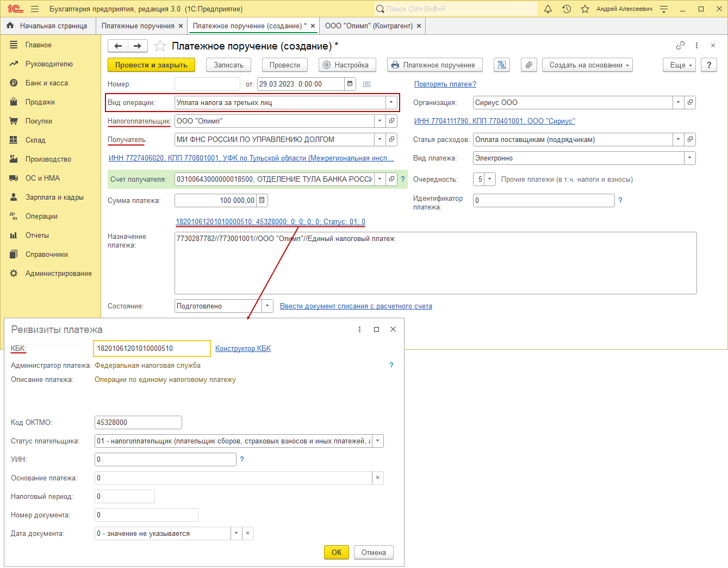Click into the Код ОКТМО input field
The width and height of the screenshot is (728, 568).
[138, 422]
